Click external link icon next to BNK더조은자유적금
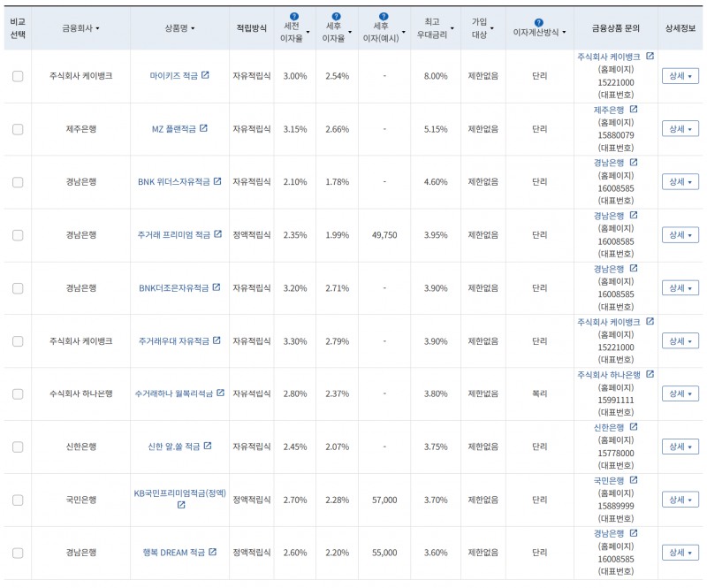This screenshot has height=588, width=707. pyautogui.click(x=217, y=287)
